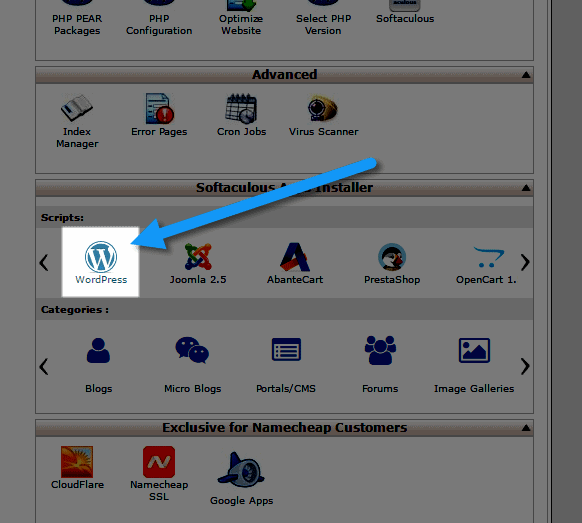
Task: Select the AbanteCart script icon
Action: pyautogui.click(x=295, y=256)
